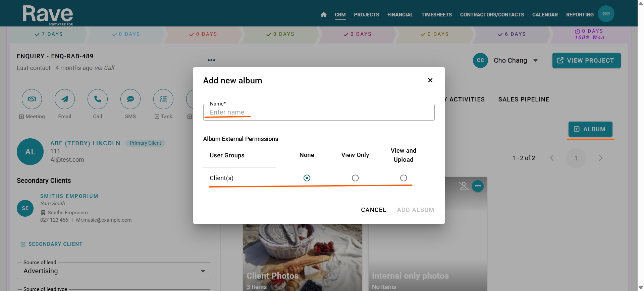
Task: Open the Projects menu
Action: pos(366,15)
